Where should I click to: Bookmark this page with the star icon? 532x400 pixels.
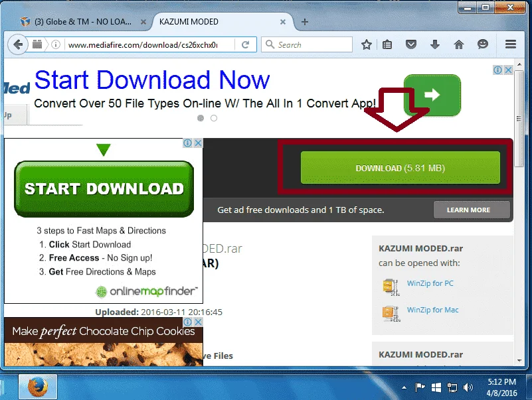[x=367, y=44]
